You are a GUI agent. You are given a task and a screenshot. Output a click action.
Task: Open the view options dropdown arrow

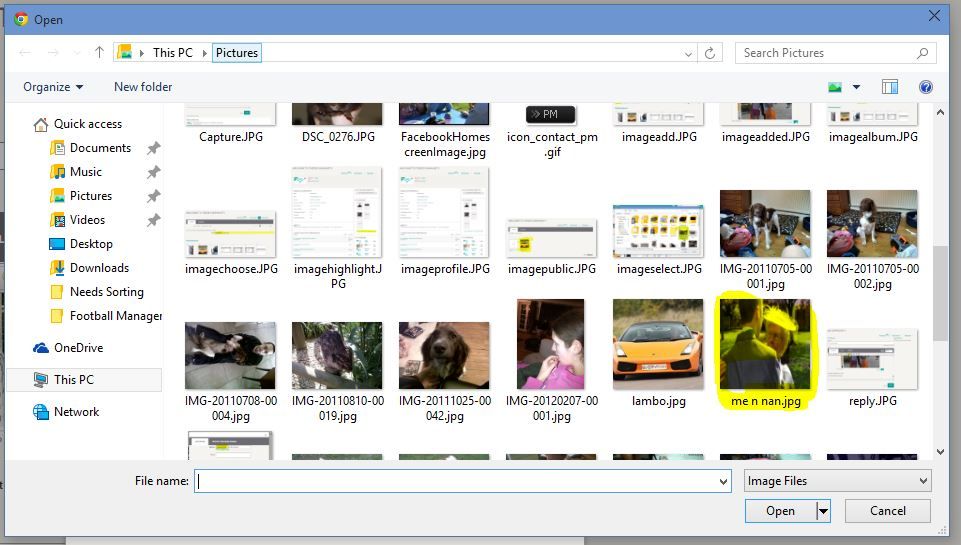point(856,87)
